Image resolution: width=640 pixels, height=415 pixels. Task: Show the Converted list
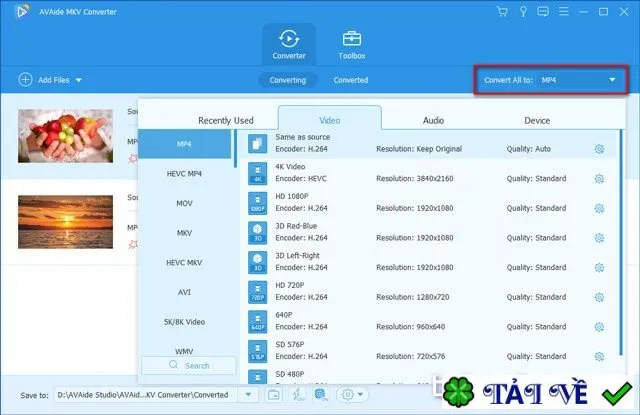point(351,80)
